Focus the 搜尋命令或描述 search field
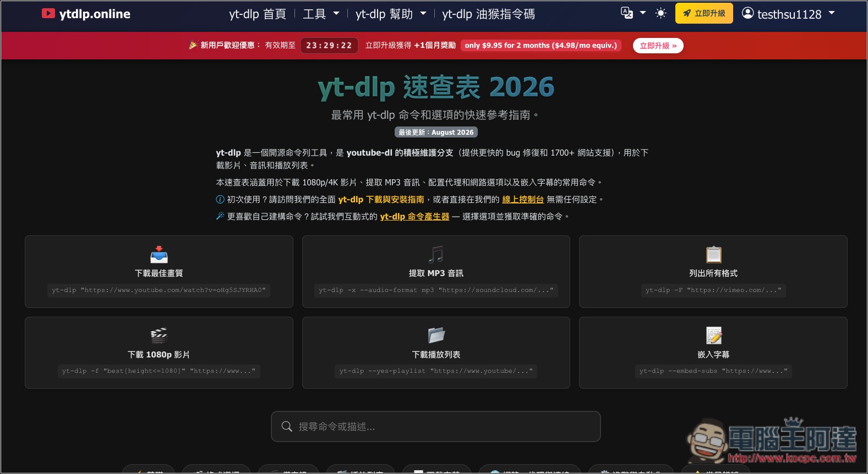 point(435,427)
